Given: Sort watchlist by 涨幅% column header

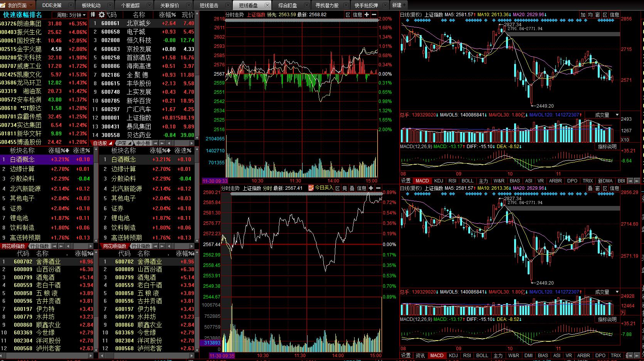Looking at the screenshot, I should click(168, 15).
